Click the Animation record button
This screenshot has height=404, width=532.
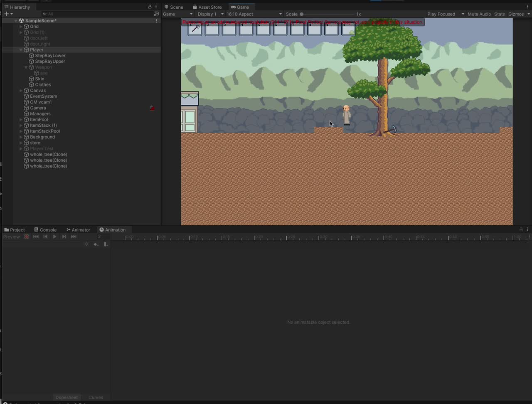tap(26, 236)
